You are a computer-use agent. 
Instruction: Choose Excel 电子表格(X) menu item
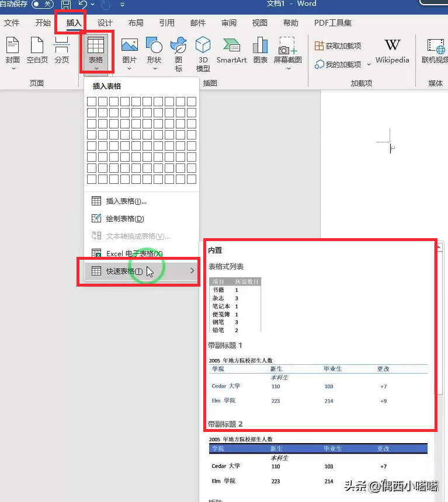[x=141, y=253]
